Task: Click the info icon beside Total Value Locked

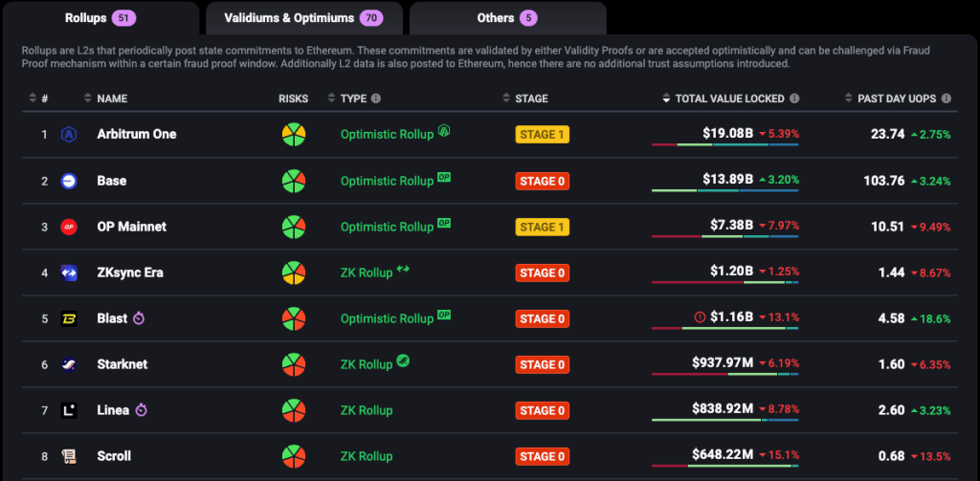Action: click(x=794, y=98)
